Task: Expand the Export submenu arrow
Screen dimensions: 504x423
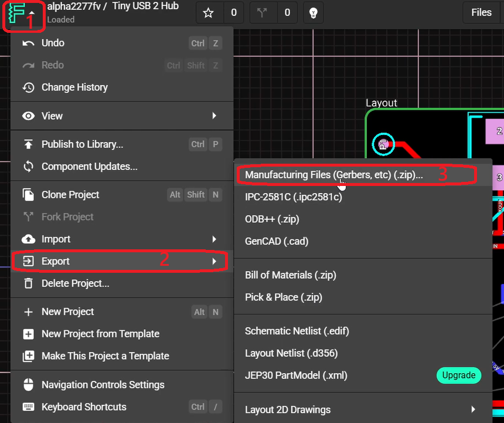Action: point(214,261)
